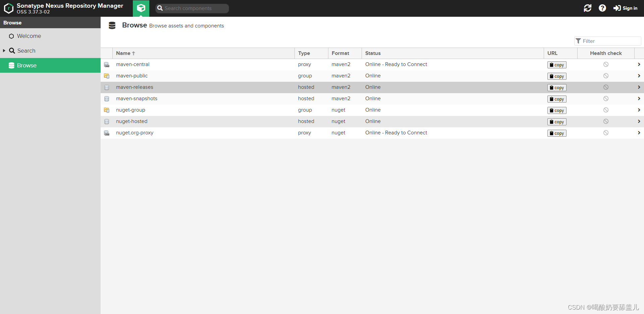Open the Search menu item
Screen dimensions: 644x314
coord(50,51)
